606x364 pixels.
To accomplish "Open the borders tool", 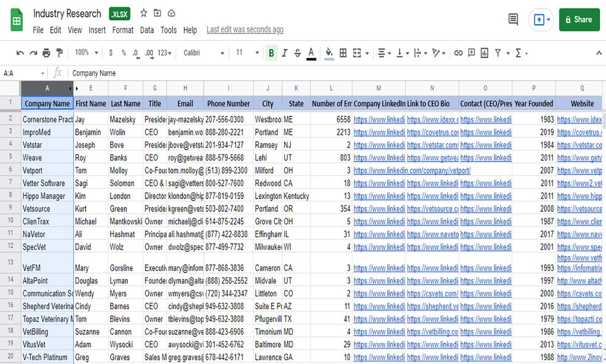I will (343, 53).
